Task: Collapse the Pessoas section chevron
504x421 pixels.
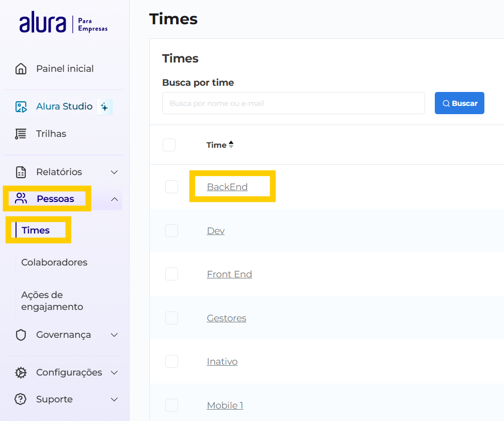Action: pyautogui.click(x=115, y=199)
